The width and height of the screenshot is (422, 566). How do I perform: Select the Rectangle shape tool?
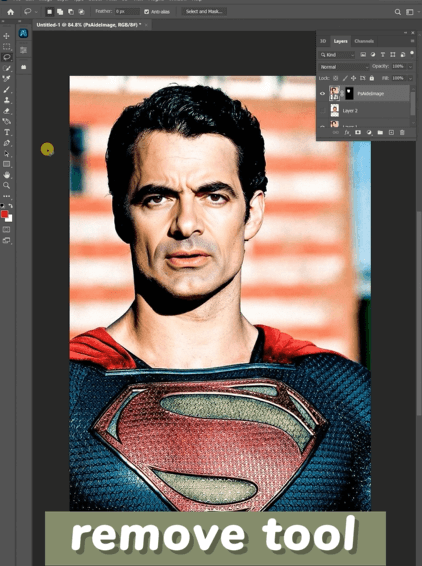(6, 164)
